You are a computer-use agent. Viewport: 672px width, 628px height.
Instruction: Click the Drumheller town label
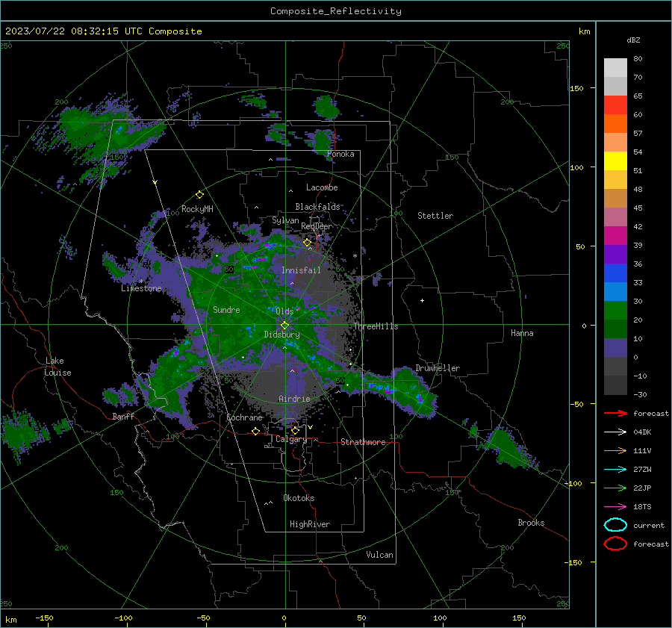tap(438, 368)
